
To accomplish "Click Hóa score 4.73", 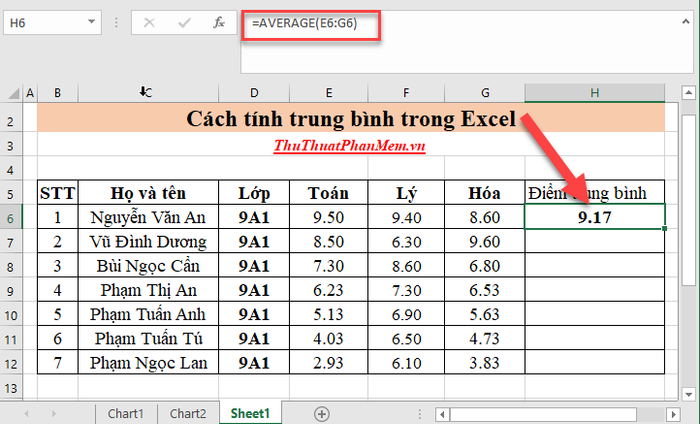I will pyautogui.click(x=485, y=338).
